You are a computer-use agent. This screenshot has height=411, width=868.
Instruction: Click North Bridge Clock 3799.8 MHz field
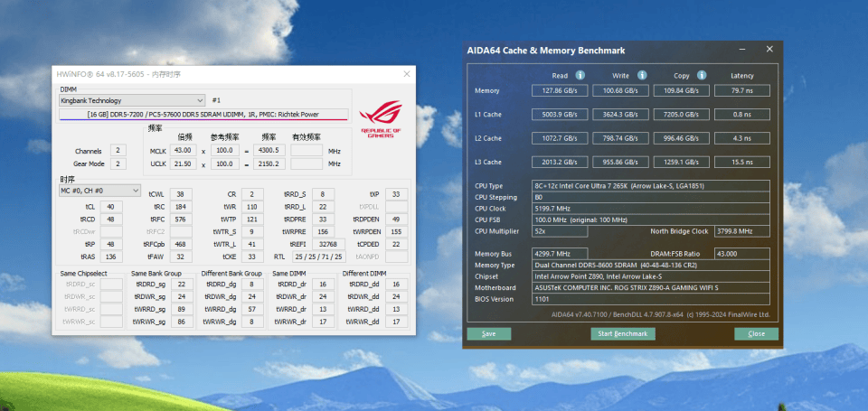741,231
